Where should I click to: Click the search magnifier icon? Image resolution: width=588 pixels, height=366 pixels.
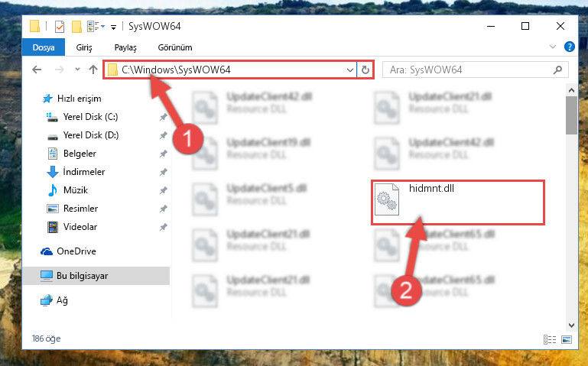(557, 70)
